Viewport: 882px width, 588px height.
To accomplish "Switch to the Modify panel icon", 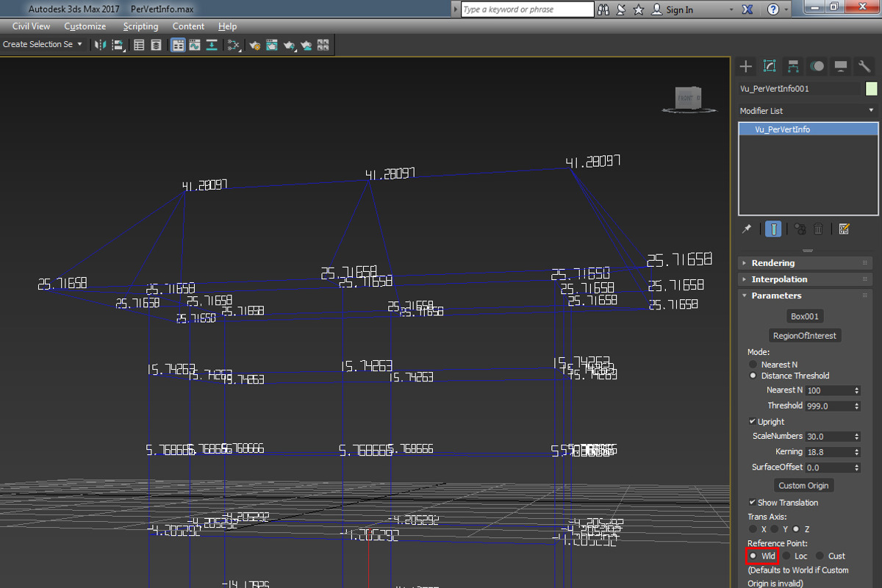I will click(x=770, y=66).
